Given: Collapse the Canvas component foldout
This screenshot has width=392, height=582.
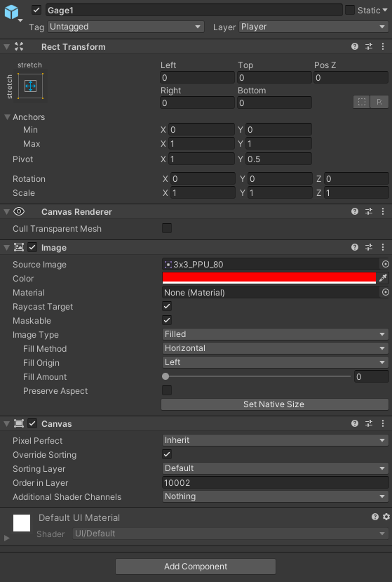Looking at the screenshot, I should point(6,423).
